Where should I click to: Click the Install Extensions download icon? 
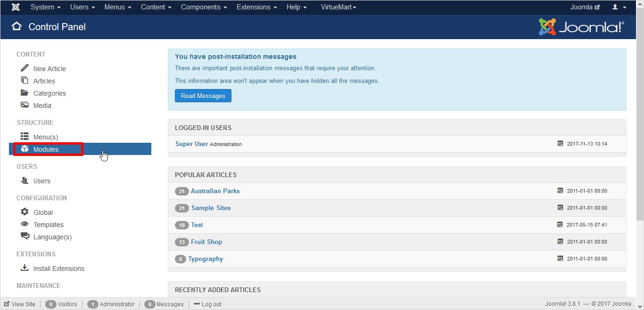pyautogui.click(x=25, y=268)
